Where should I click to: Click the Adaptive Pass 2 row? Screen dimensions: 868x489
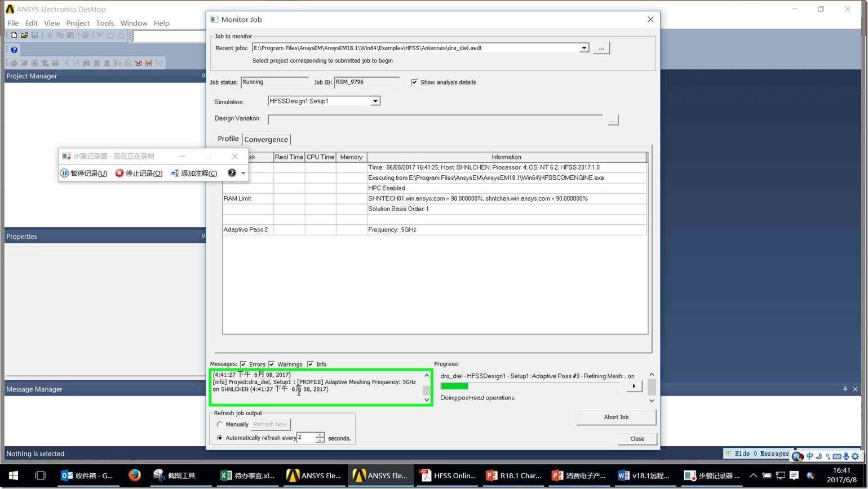[x=434, y=230]
